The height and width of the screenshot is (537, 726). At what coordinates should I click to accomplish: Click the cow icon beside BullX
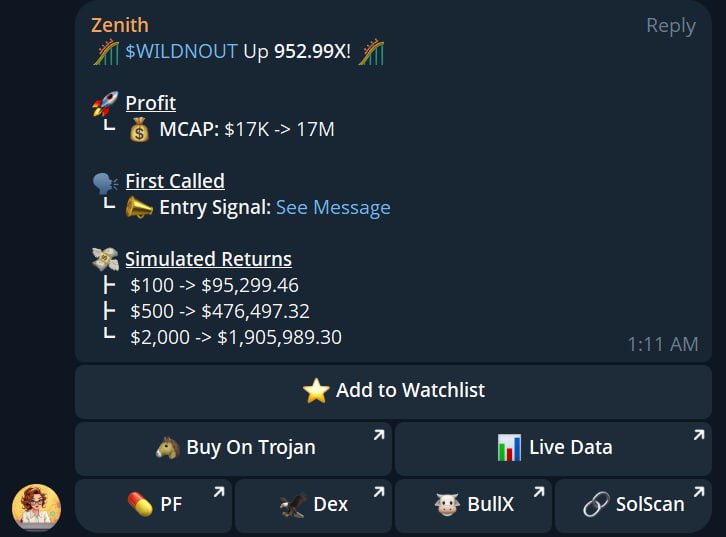tap(447, 504)
